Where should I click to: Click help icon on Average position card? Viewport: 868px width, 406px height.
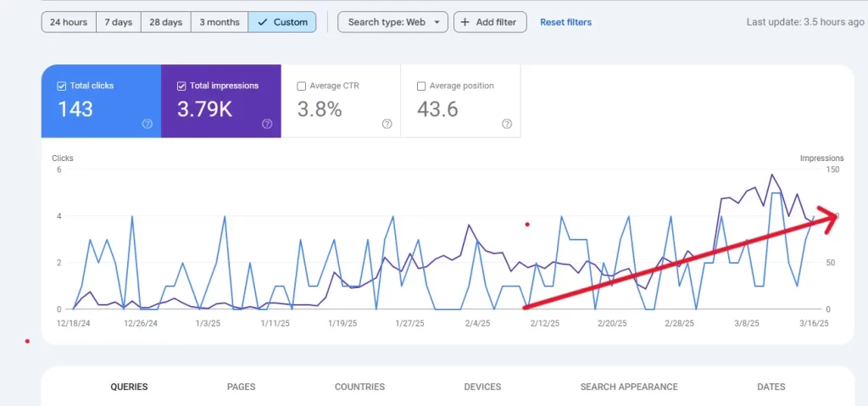[507, 124]
